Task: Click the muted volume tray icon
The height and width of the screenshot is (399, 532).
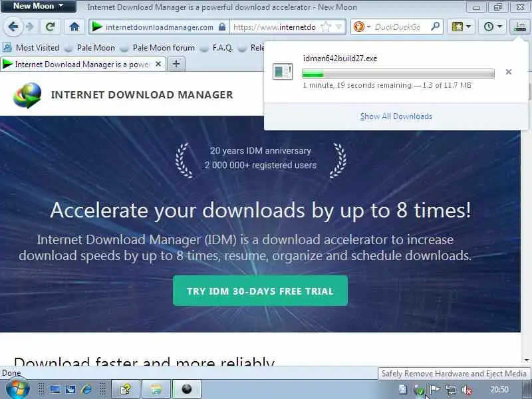Action: 467,390
